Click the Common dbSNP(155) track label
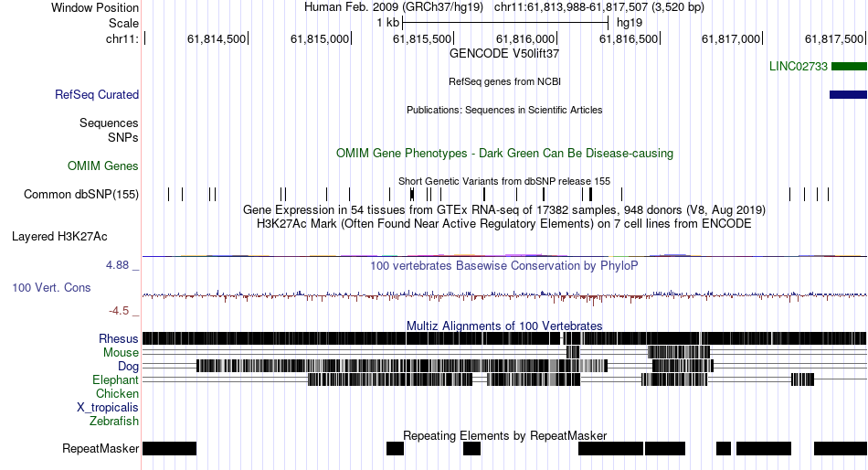This screenshot has width=868, height=470. [x=81, y=195]
